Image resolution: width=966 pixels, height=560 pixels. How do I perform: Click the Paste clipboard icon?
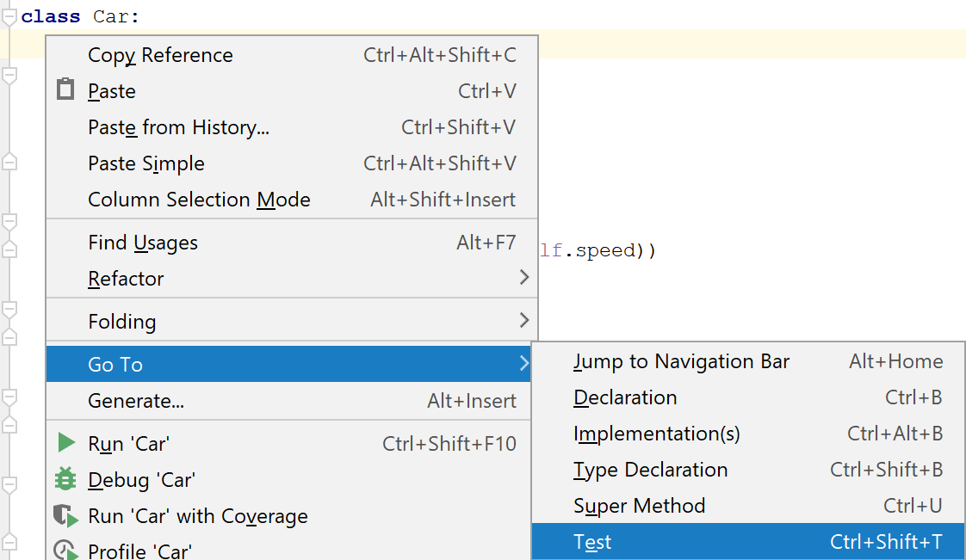(65, 89)
